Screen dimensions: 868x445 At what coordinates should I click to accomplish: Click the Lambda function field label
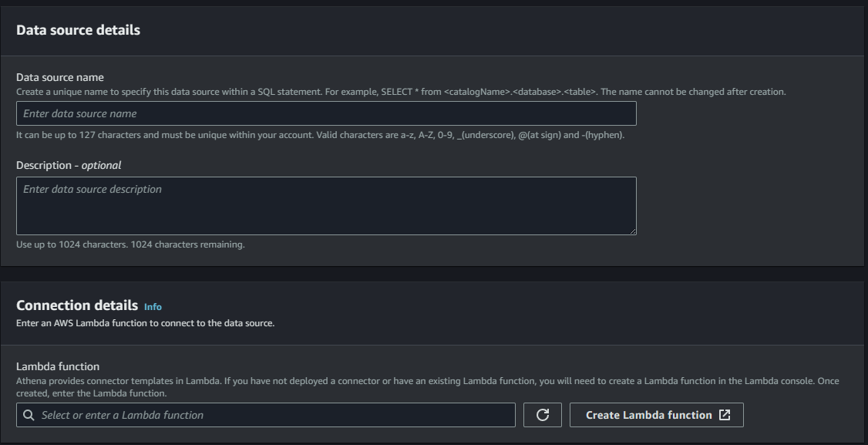point(58,366)
